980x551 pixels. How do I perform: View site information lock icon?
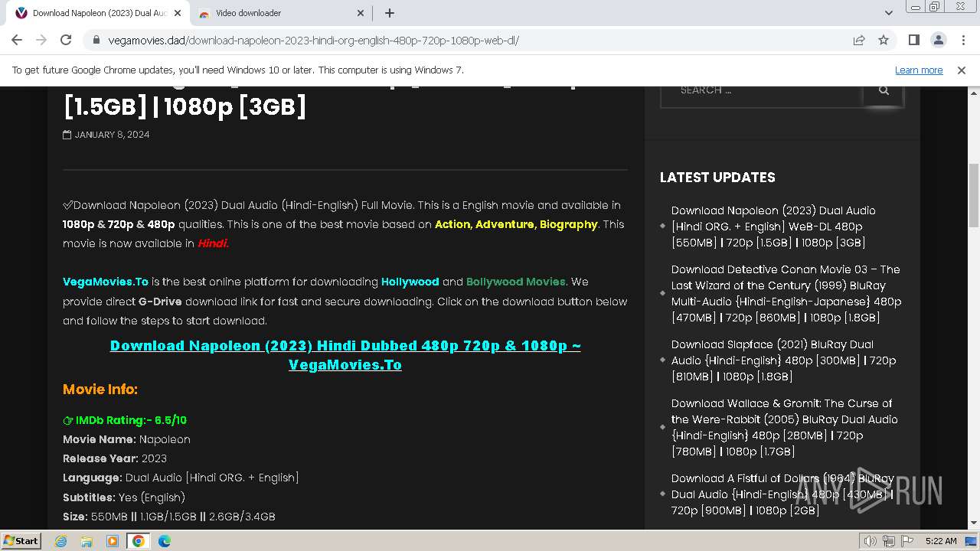[96, 40]
